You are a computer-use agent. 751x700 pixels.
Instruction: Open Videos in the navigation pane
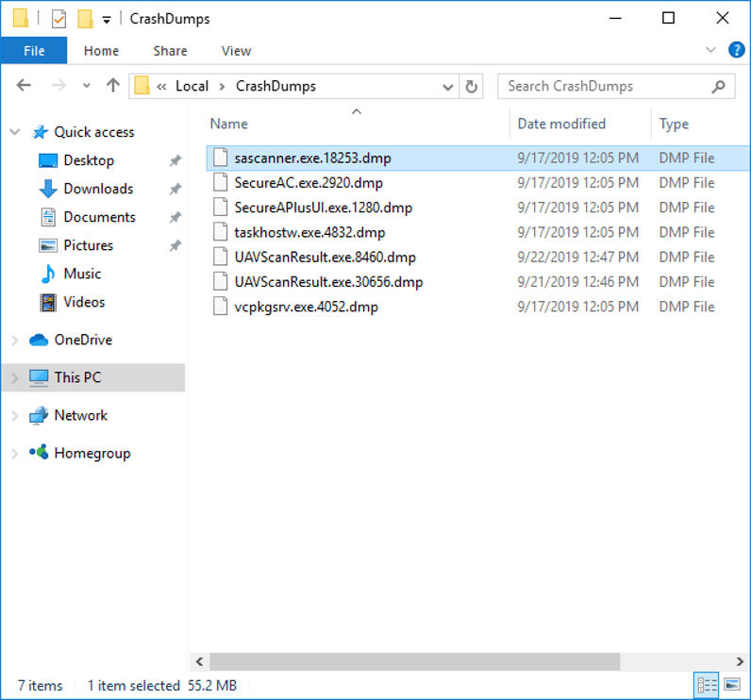[84, 302]
